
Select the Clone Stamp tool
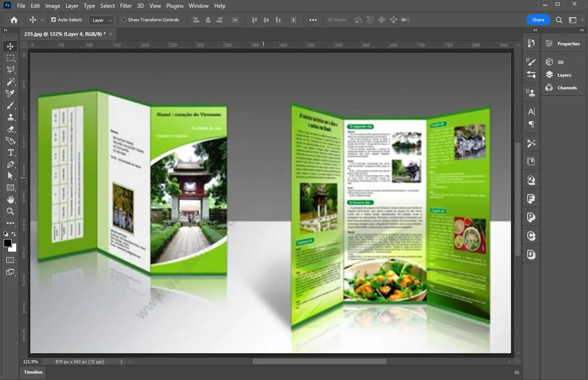point(10,117)
